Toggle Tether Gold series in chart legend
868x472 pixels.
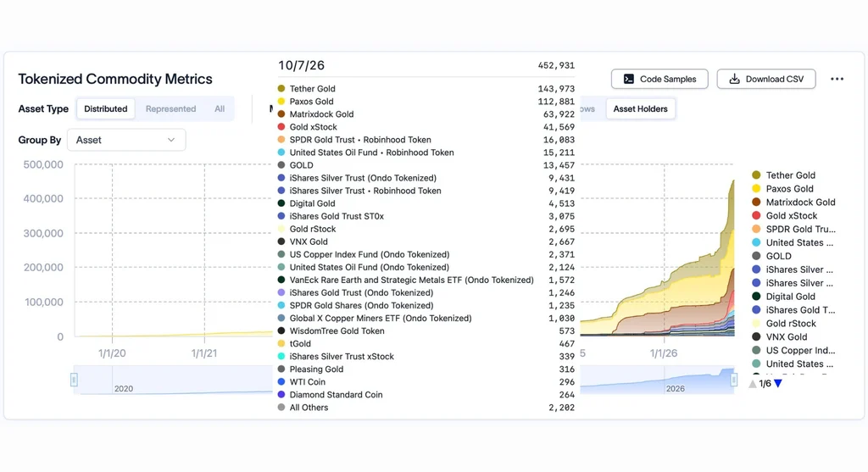click(x=784, y=175)
